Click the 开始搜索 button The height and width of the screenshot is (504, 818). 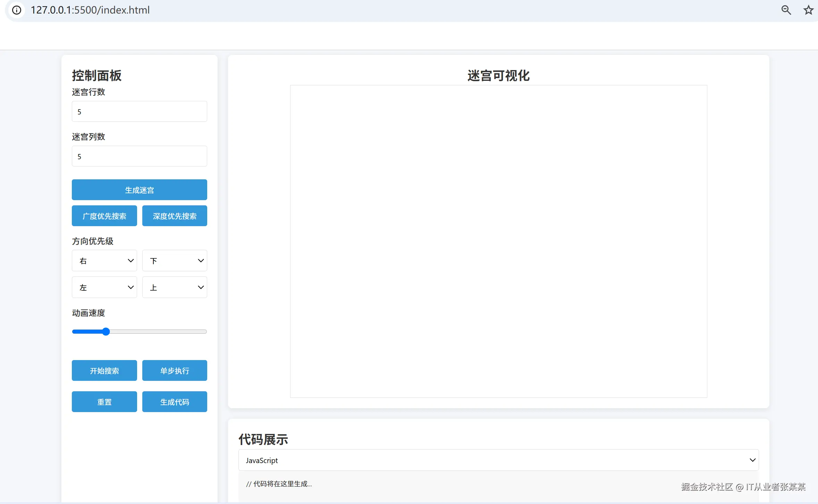point(104,370)
